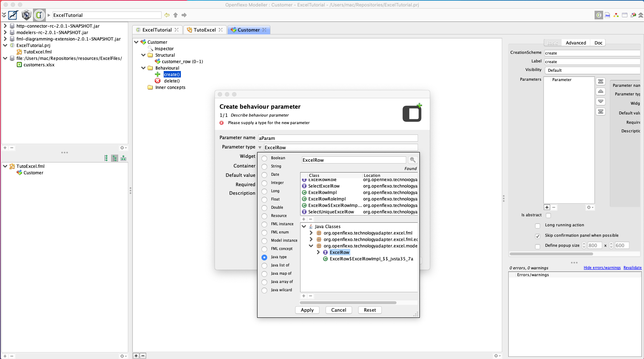The height and width of the screenshot is (359, 644).
Task: Click the yellow back navigation arrow
Action: [x=167, y=15]
